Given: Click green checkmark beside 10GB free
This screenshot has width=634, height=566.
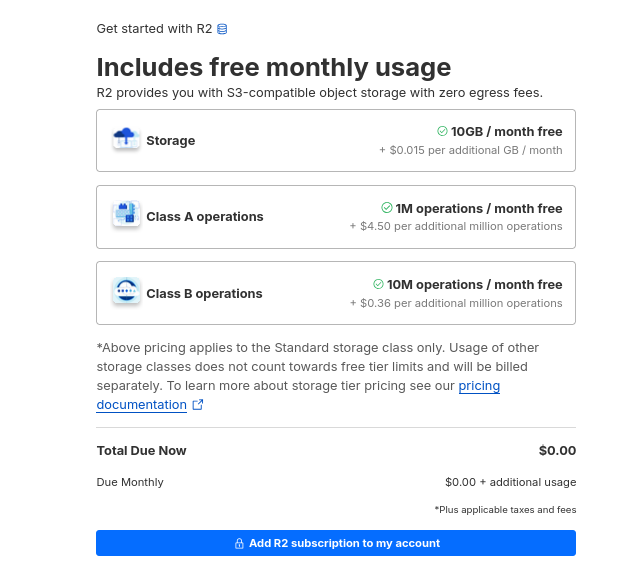Looking at the screenshot, I should [442, 131].
